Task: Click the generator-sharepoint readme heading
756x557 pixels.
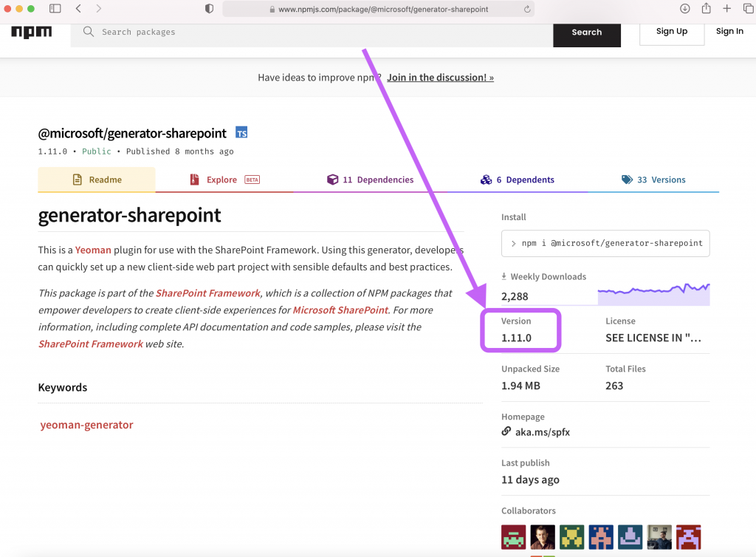Action: [x=130, y=215]
